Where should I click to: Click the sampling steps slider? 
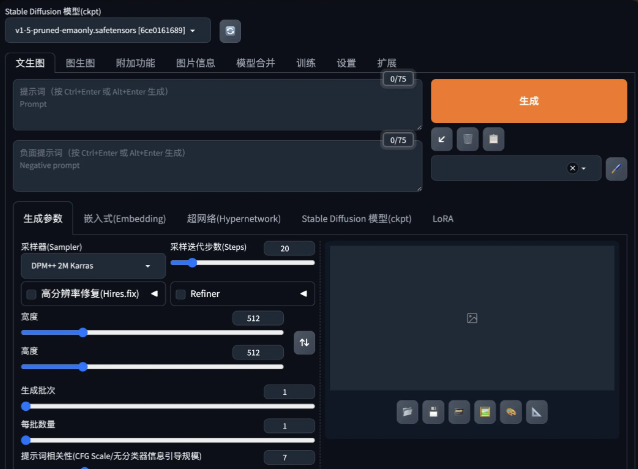243,262
